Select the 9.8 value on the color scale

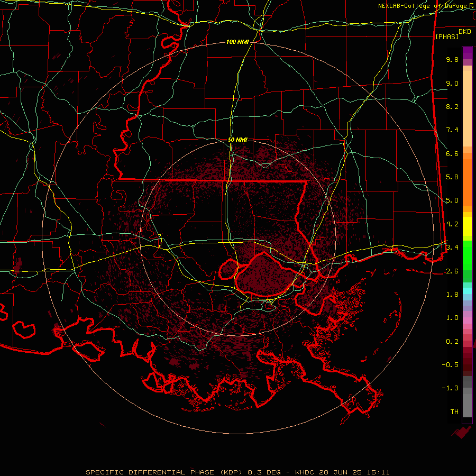(x=452, y=59)
